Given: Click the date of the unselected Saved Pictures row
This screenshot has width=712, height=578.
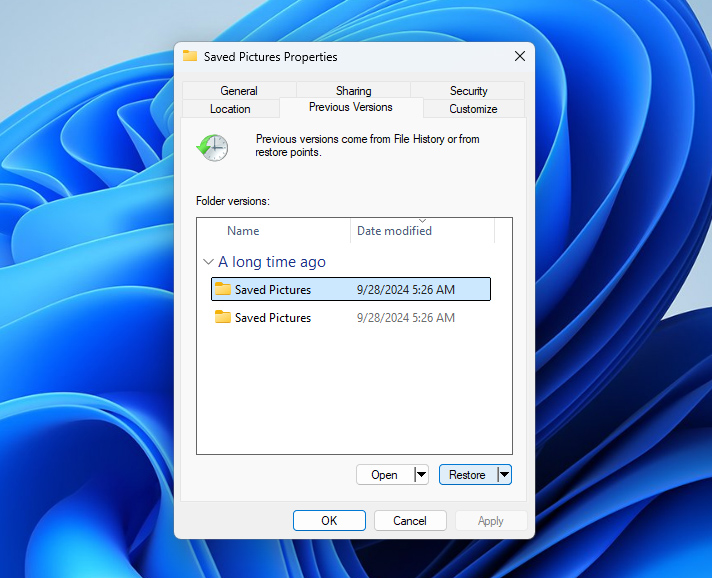Looking at the screenshot, I should click(x=405, y=318).
